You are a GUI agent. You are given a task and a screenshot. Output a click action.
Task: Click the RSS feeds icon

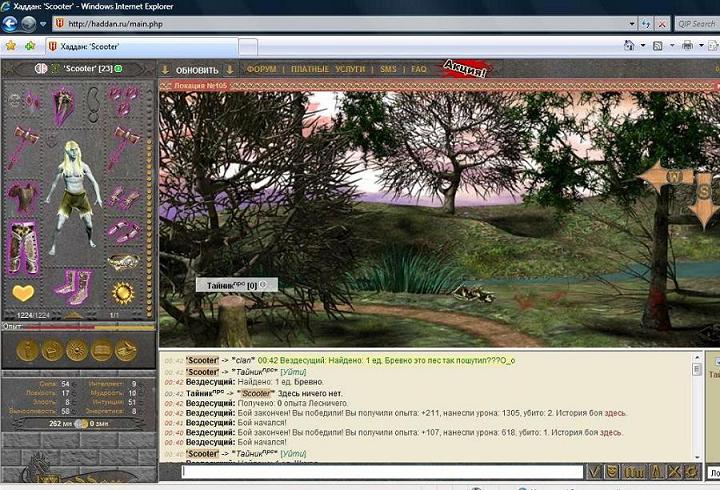tap(658, 45)
